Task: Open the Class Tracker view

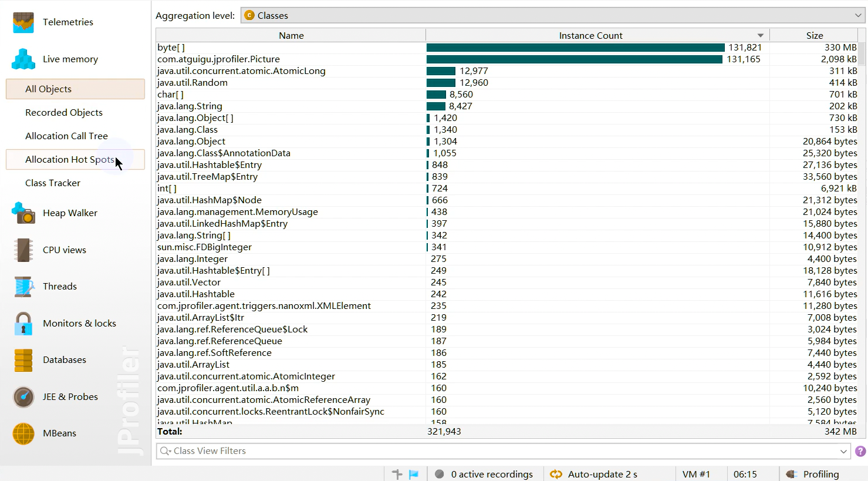Action: click(53, 183)
